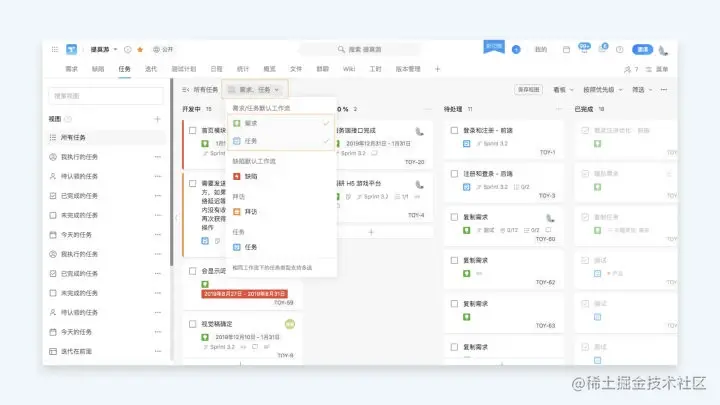Switch to the 缺陷 tab
This screenshot has width=720, height=405.
coord(98,69)
